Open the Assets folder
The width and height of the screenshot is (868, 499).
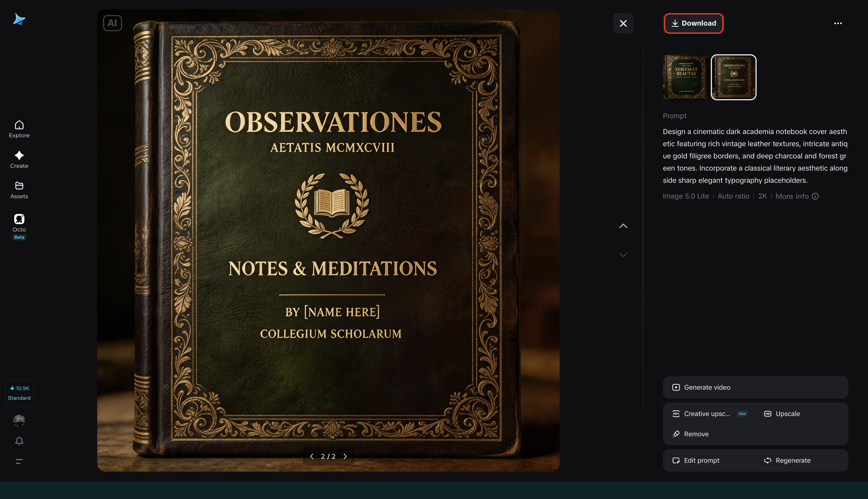pos(19,190)
